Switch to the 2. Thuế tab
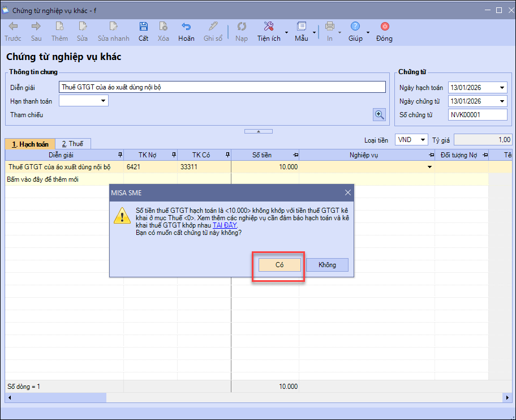The image size is (516, 420). tap(72, 144)
